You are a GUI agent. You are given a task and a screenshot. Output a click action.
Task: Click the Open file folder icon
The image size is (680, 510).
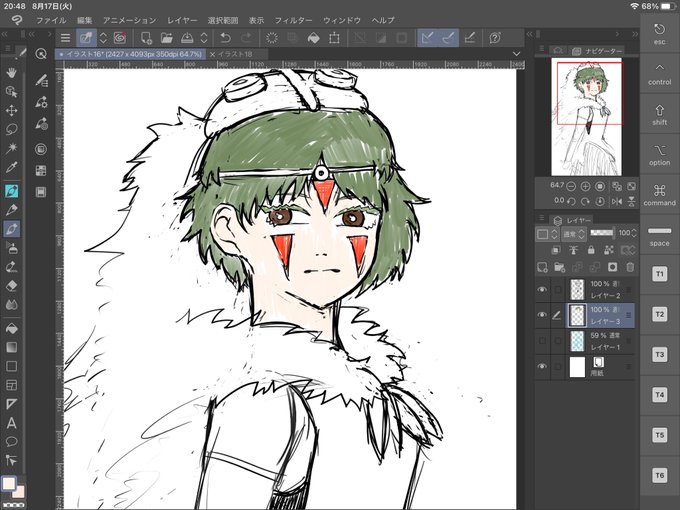(x=167, y=38)
